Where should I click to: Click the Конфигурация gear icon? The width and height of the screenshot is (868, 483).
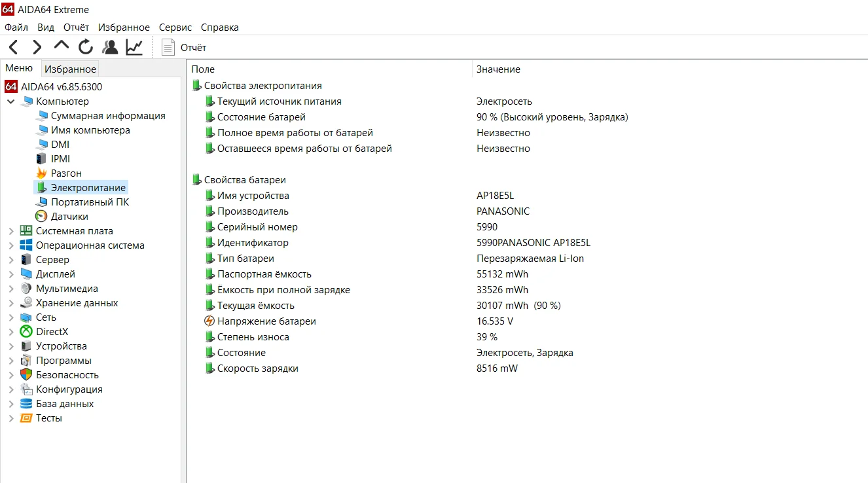pos(26,389)
